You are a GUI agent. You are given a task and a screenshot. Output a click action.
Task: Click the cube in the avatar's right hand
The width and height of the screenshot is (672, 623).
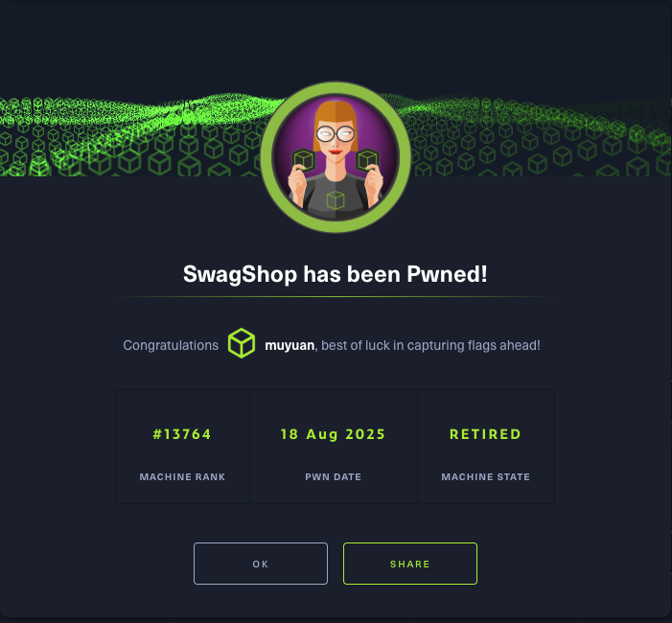367,160
